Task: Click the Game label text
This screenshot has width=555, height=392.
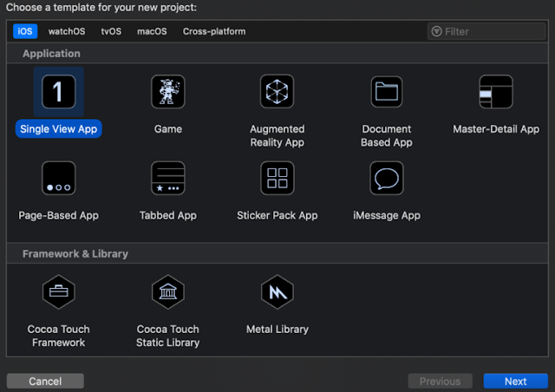Action: coord(168,129)
